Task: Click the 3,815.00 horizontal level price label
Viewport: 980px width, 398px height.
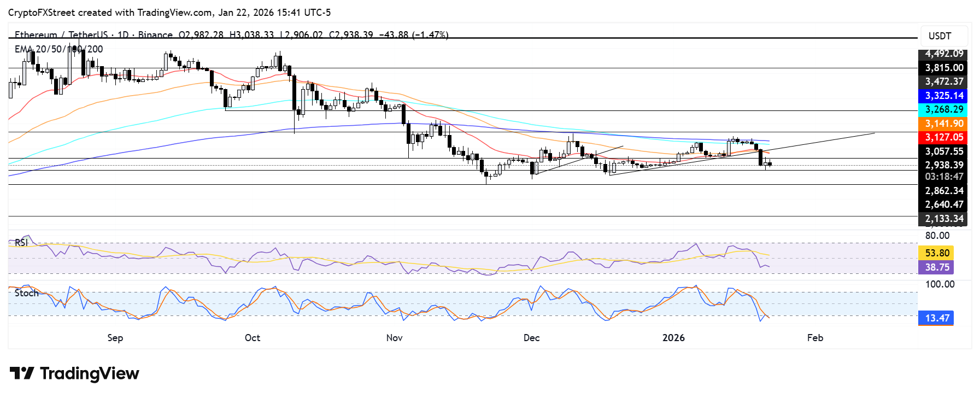Action: [943, 68]
